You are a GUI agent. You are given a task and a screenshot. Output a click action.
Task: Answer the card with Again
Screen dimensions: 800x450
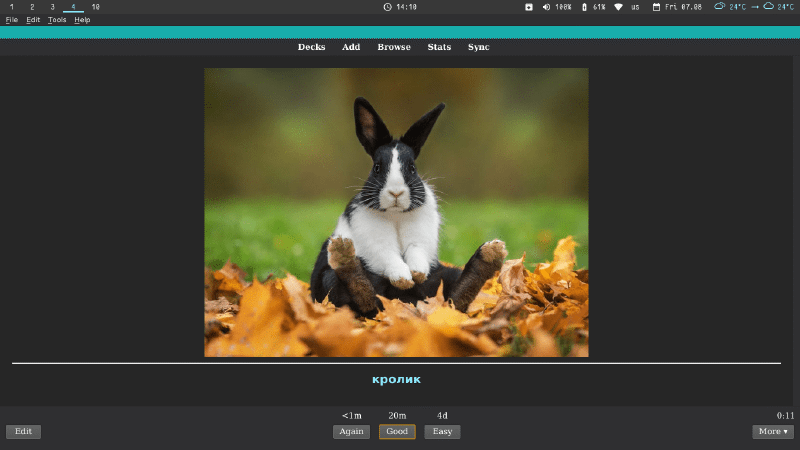(x=352, y=432)
